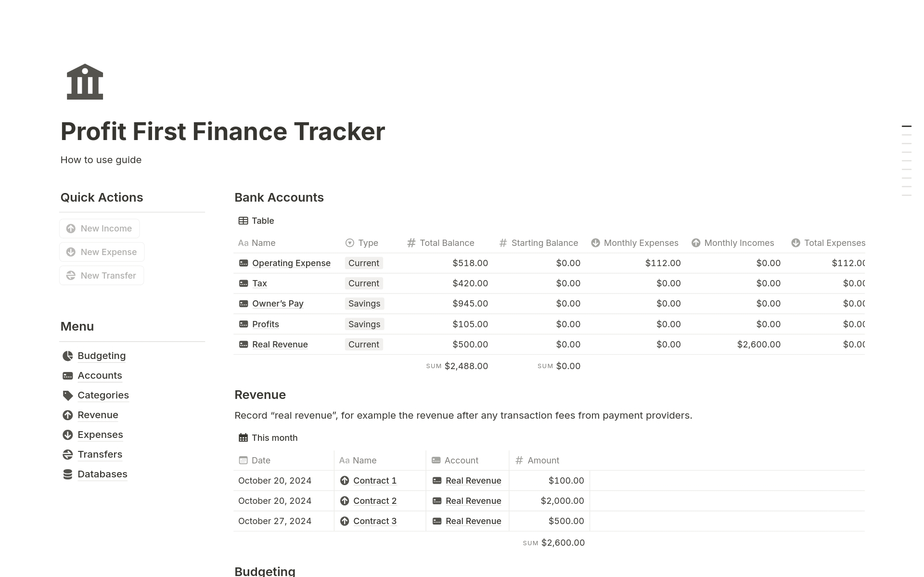924x577 pixels.
Task: Open the How to use guide link
Action: pos(101,160)
